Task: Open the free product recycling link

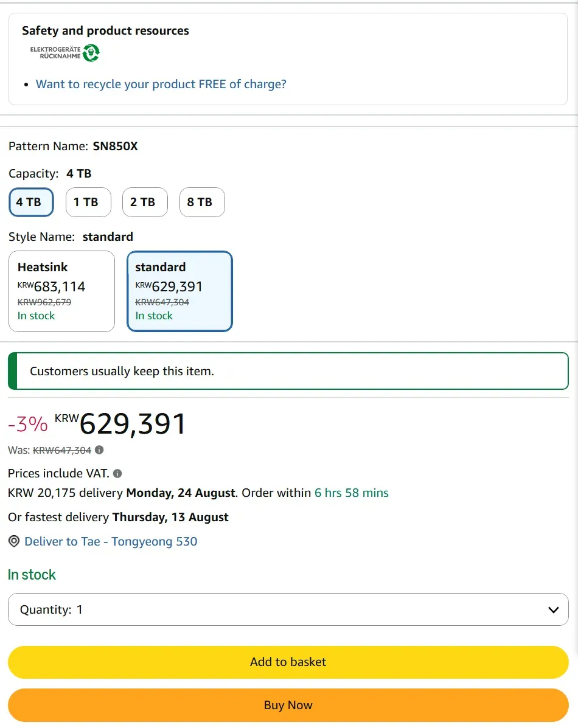Action: (161, 84)
